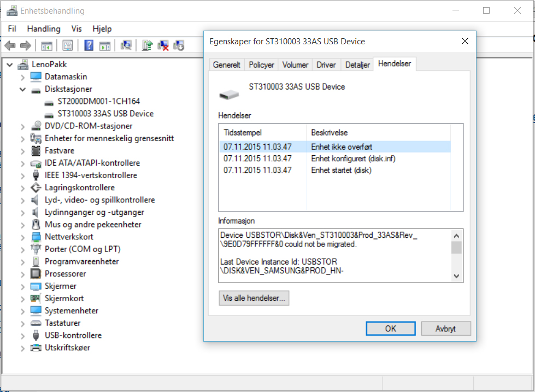
Task: Toggle the show/hide action pane toolbar icon
Action: pyautogui.click(x=105, y=45)
